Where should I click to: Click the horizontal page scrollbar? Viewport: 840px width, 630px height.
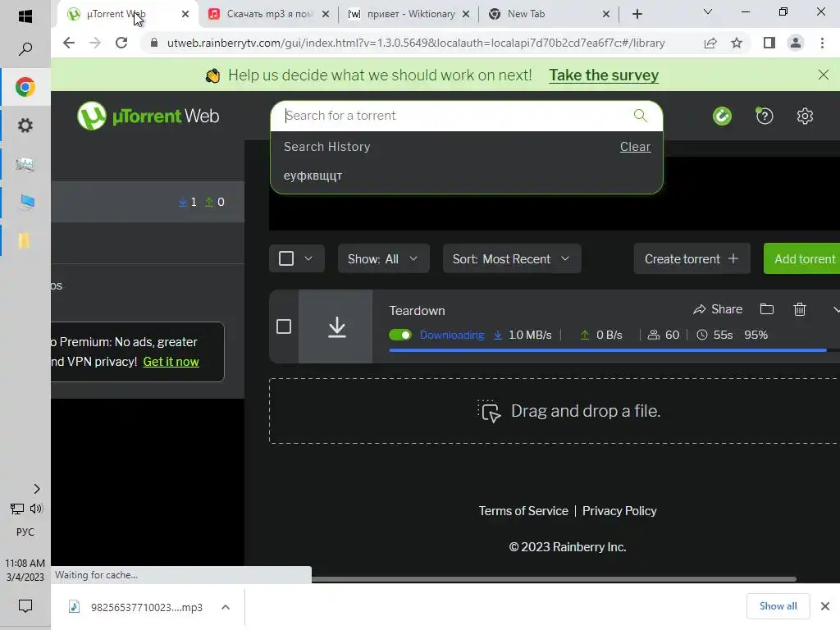pyautogui.click(x=554, y=578)
